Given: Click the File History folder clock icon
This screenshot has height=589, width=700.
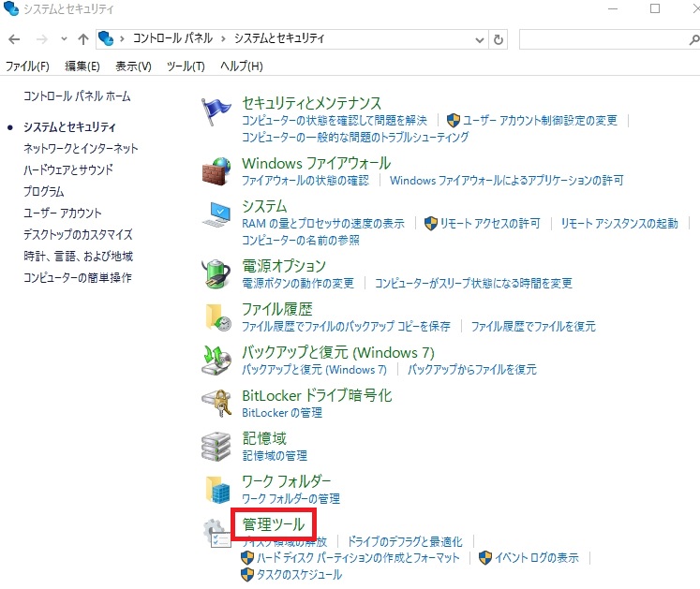Looking at the screenshot, I should coord(217,317).
